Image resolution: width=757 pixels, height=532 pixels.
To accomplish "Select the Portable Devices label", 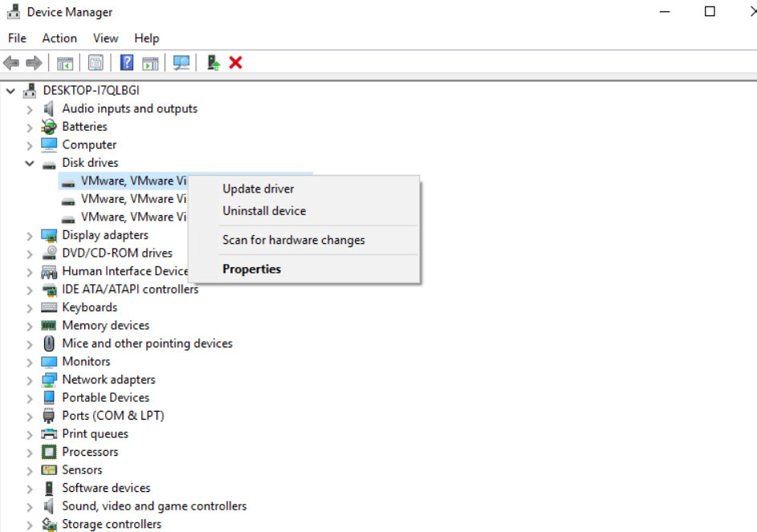I will coord(106,397).
